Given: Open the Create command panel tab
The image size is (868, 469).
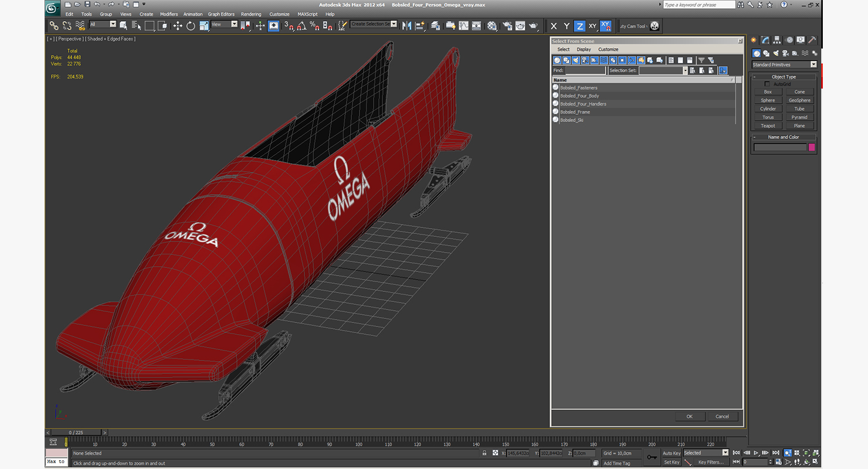Looking at the screenshot, I should pos(754,40).
